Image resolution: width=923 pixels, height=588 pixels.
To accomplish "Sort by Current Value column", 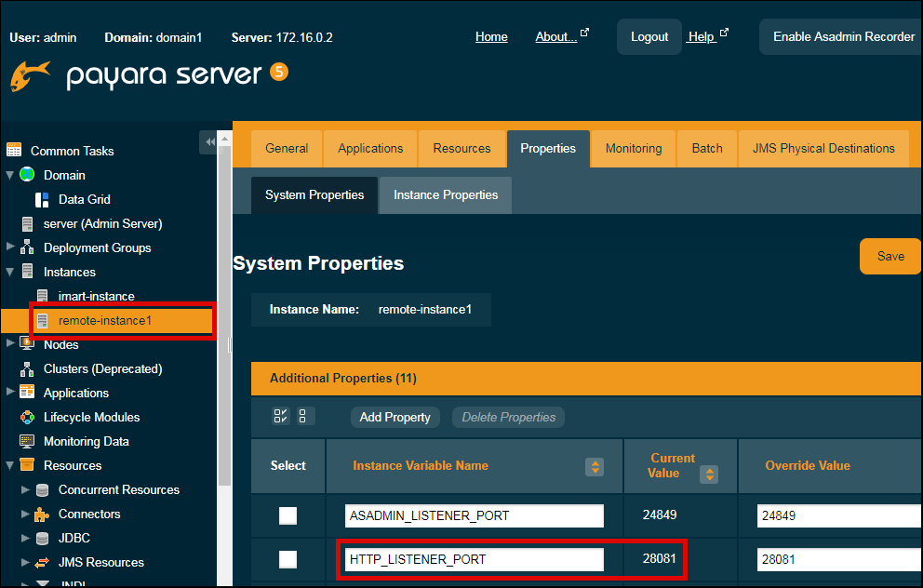I will pyautogui.click(x=709, y=474).
